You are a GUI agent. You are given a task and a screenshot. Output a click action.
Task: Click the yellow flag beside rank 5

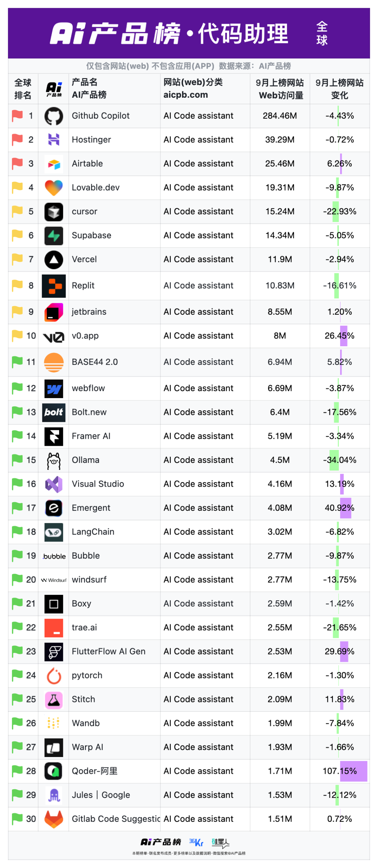coord(17,211)
